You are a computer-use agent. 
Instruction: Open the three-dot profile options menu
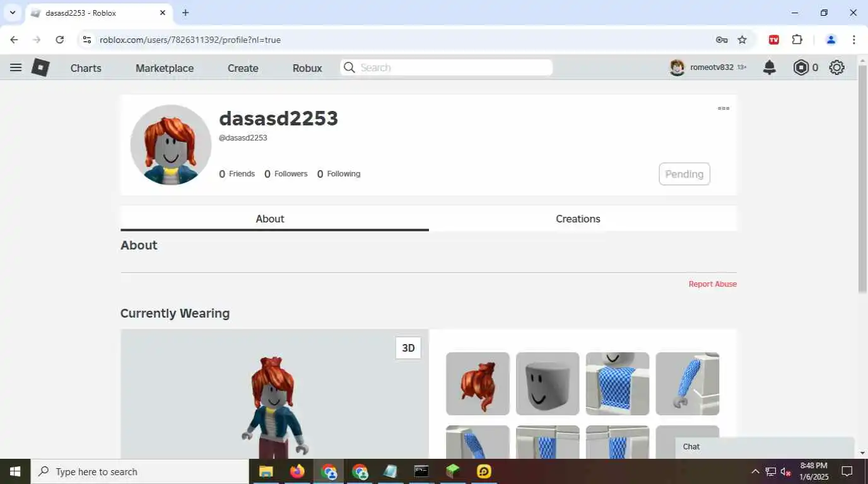click(x=724, y=108)
